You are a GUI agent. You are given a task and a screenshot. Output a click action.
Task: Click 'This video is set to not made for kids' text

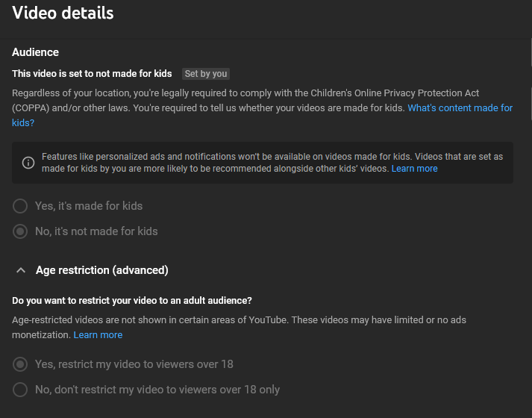92,74
